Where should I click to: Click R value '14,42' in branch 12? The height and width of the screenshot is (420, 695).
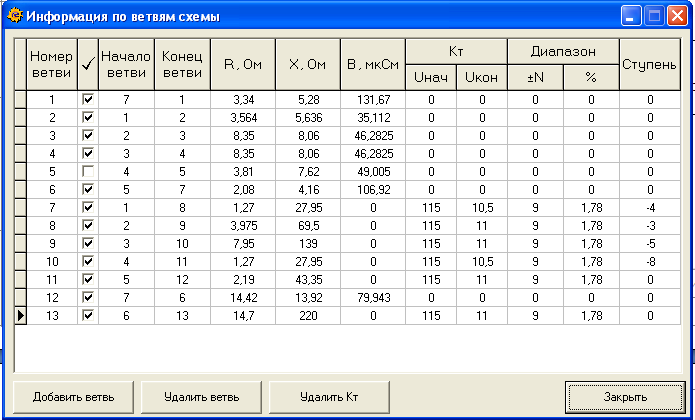click(243, 297)
